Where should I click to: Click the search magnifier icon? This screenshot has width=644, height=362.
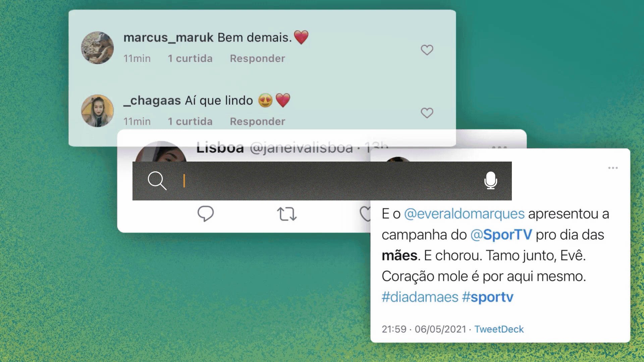[x=157, y=181]
